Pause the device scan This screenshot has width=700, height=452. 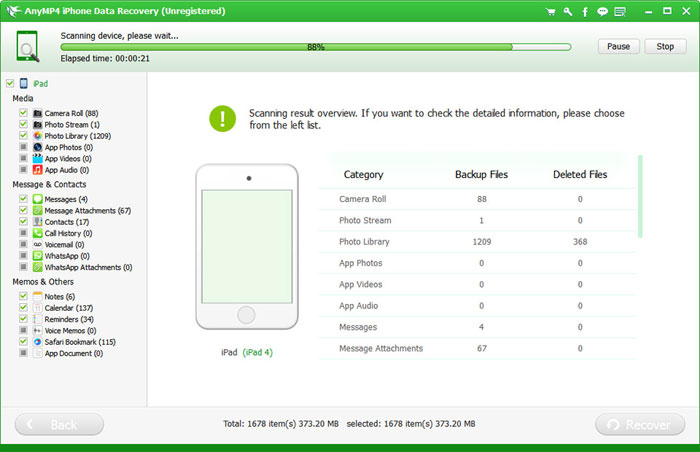tap(618, 46)
